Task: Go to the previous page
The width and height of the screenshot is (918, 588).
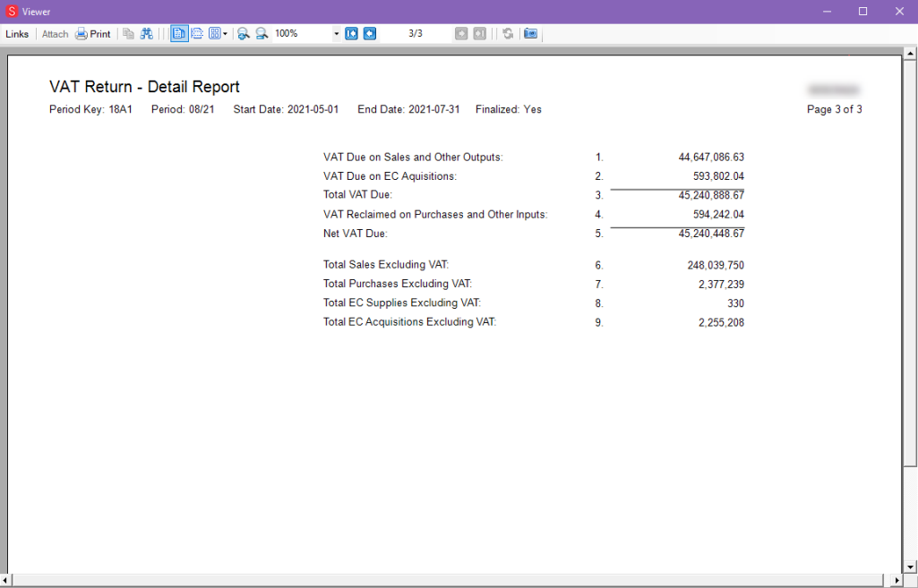Action: pyautogui.click(x=369, y=34)
